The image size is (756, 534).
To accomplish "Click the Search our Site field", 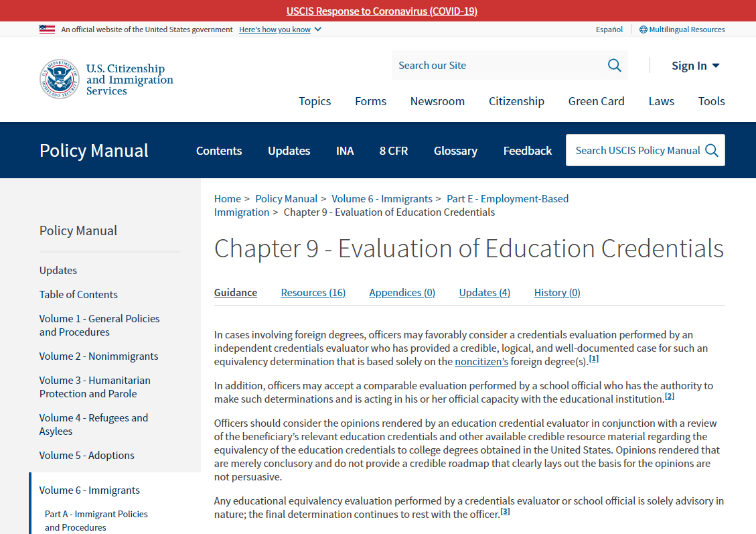I will [499, 65].
